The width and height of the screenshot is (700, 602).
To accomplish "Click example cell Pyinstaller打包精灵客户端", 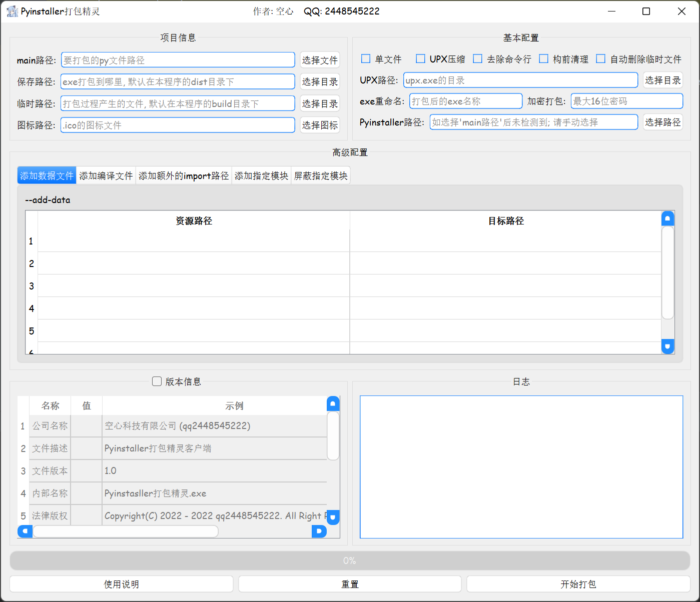I will (215, 448).
